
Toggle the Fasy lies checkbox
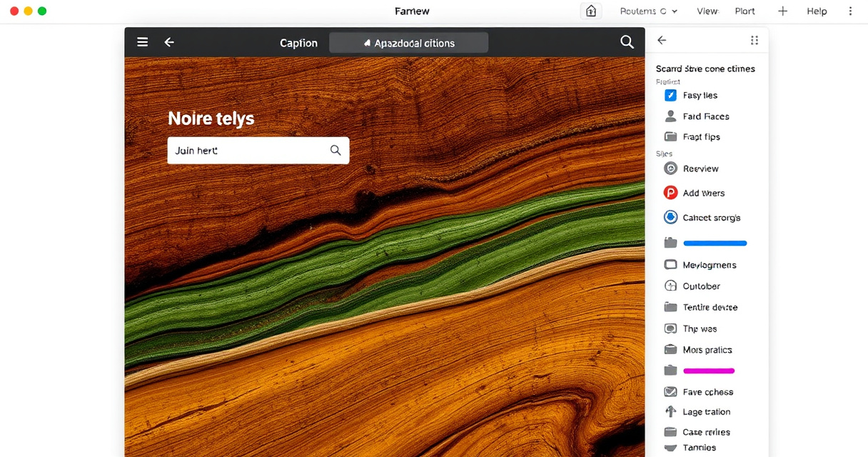pos(670,95)
